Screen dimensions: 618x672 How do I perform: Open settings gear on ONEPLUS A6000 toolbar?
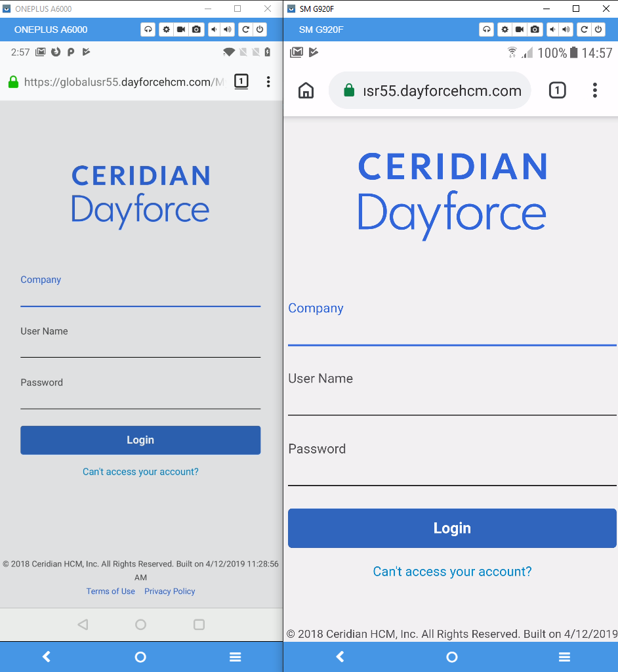[166, 30]
